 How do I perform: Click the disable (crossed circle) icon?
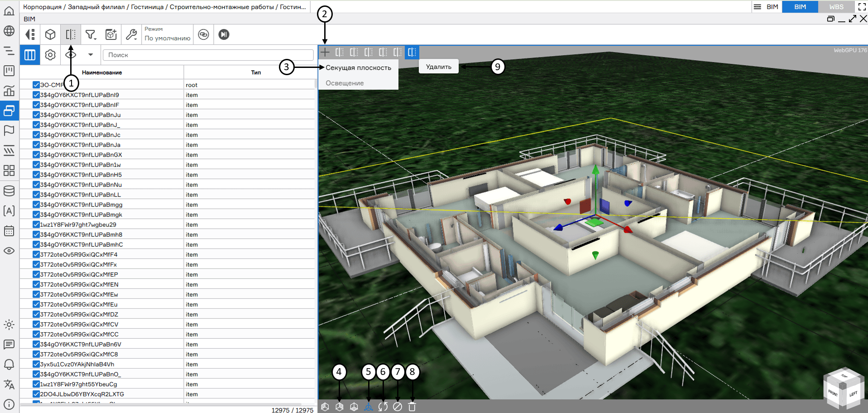pos(398,407)
